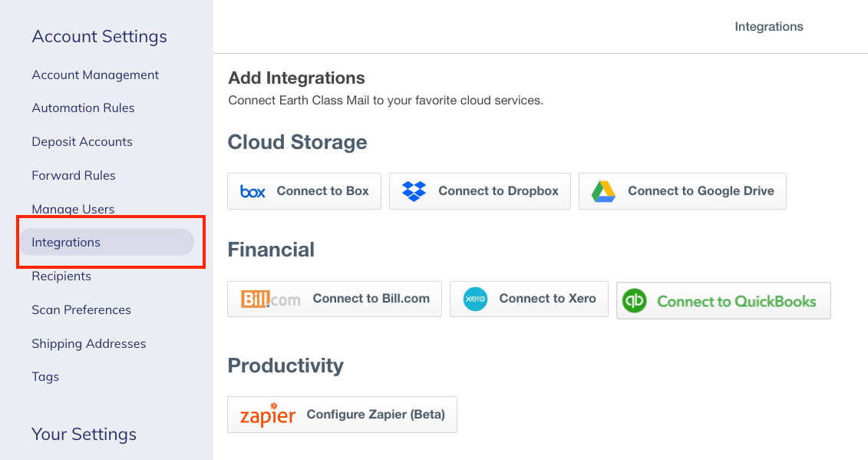868x460 pixels.
Task: Click the green QuickBooks logo icon
Action: (635, 300)
